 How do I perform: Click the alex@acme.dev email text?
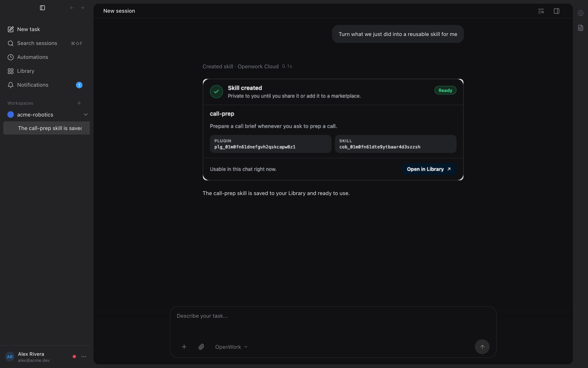click(x=34, y=360)
